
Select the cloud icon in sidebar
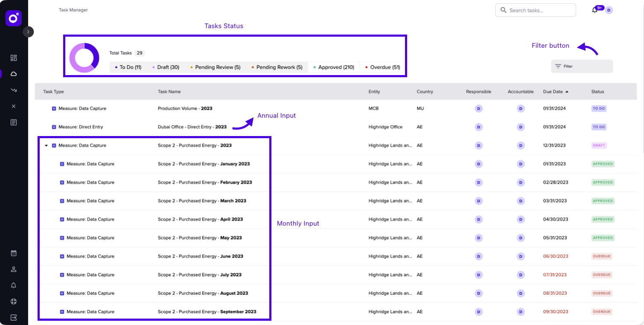point(14,74)
